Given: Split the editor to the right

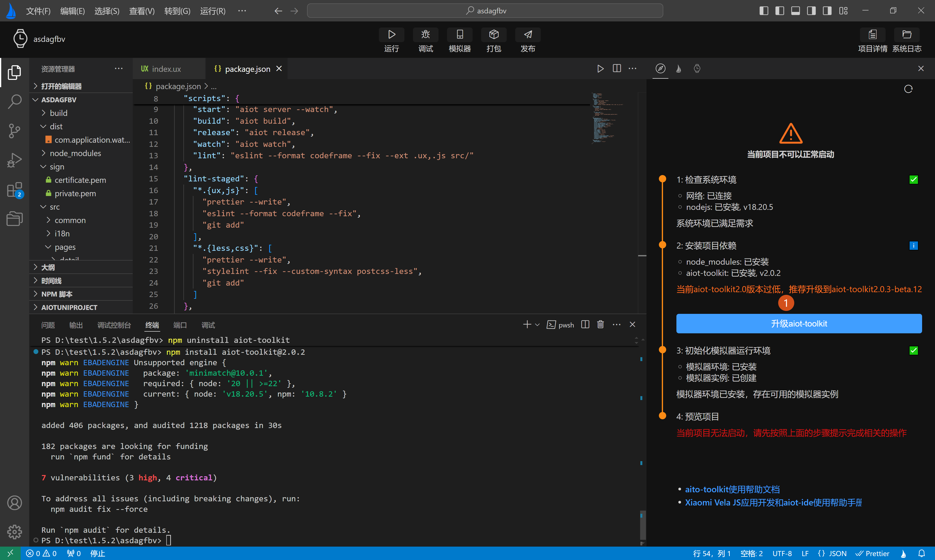Looking at the screenshot, I should 617,69.
